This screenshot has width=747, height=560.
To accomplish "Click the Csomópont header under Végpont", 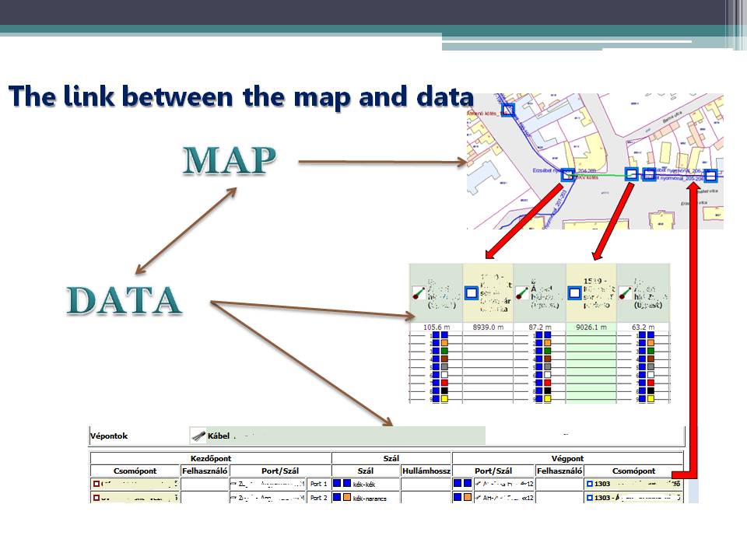I will point(633,471).
